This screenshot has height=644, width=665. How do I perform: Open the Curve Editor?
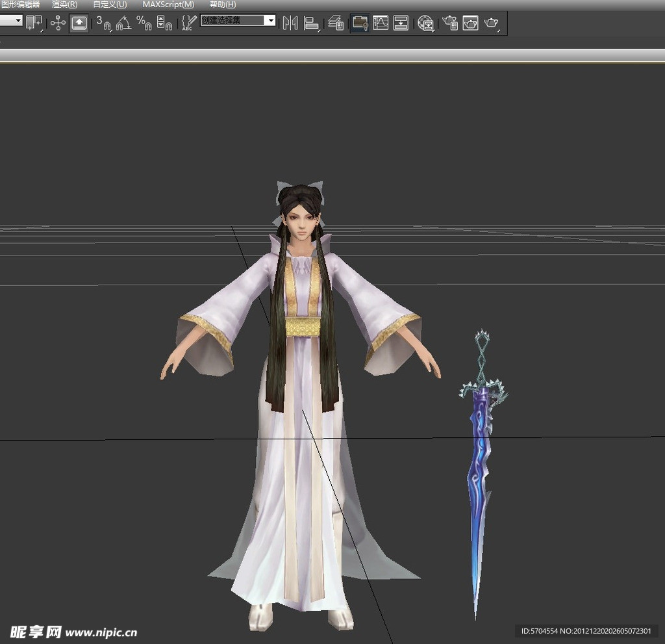pyautogui.click(x=381, y=23)
